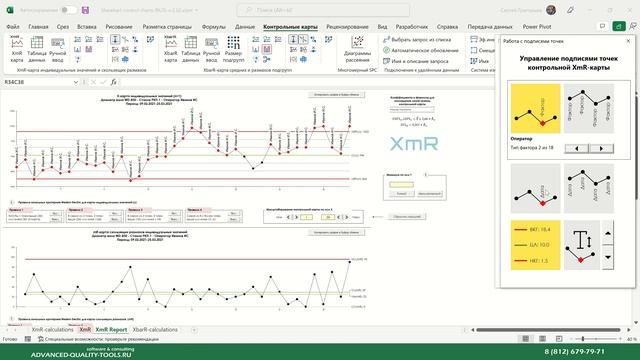The width and height of the screenshot is (640, 360).
Task: Decrease label text size down arrow
Action: [608, 258]
